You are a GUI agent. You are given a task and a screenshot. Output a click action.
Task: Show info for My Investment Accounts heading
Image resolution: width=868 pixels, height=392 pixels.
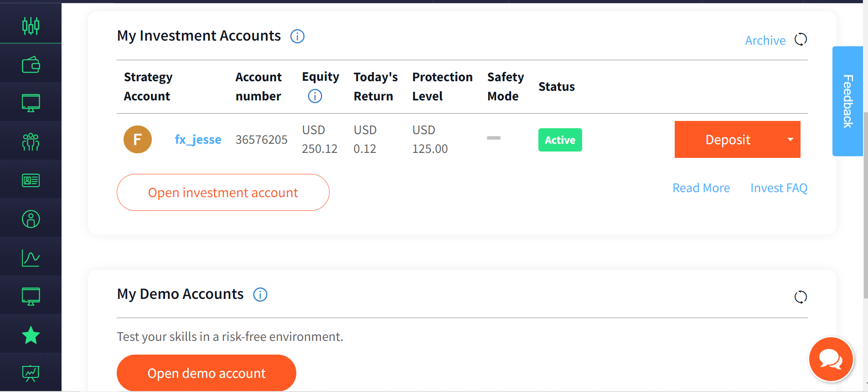point(297,36)
